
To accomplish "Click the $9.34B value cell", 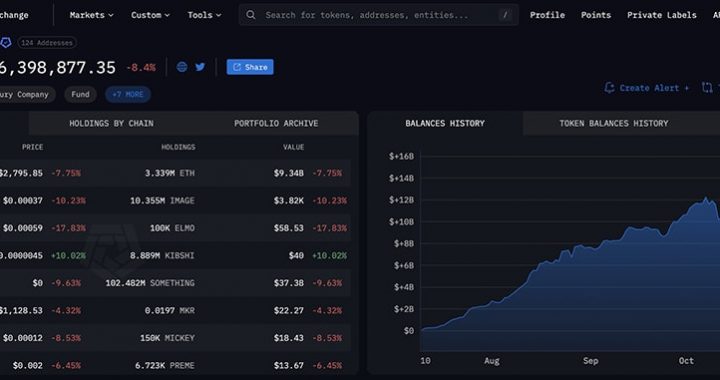I will [x=288, y=173].
